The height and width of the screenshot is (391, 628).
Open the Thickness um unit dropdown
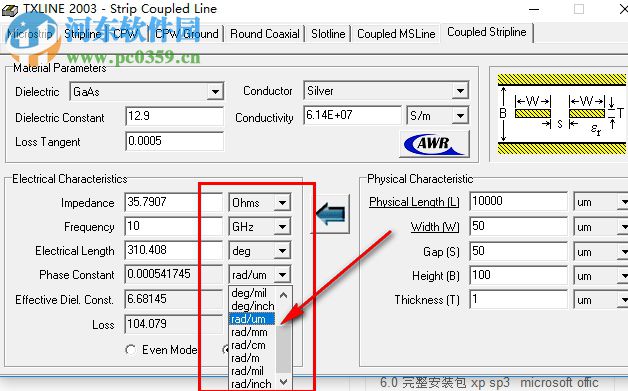point(623,300)
